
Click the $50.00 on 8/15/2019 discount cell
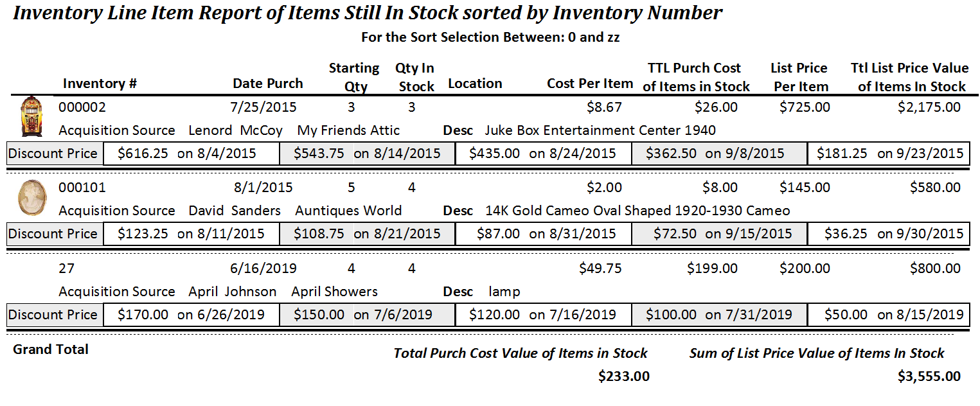889,315
